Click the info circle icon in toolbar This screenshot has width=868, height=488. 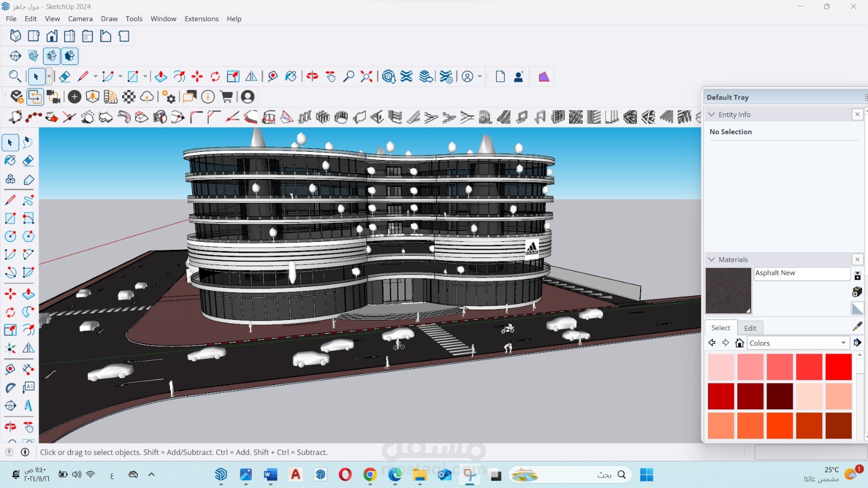[x=208, y=97]
